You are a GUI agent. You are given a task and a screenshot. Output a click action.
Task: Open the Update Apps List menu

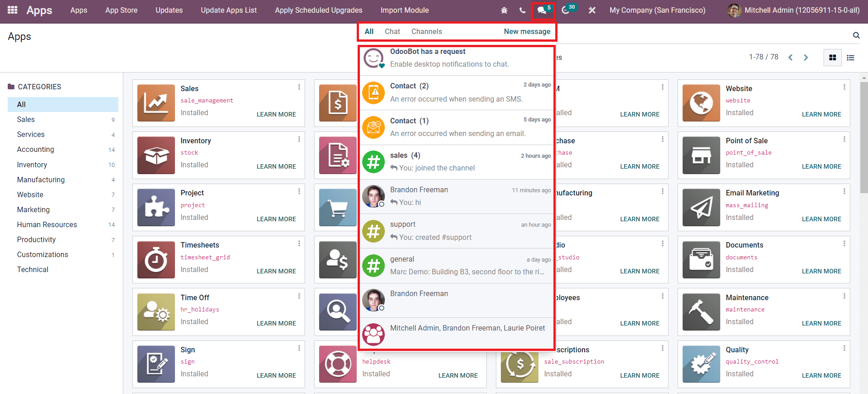point(229,10)
